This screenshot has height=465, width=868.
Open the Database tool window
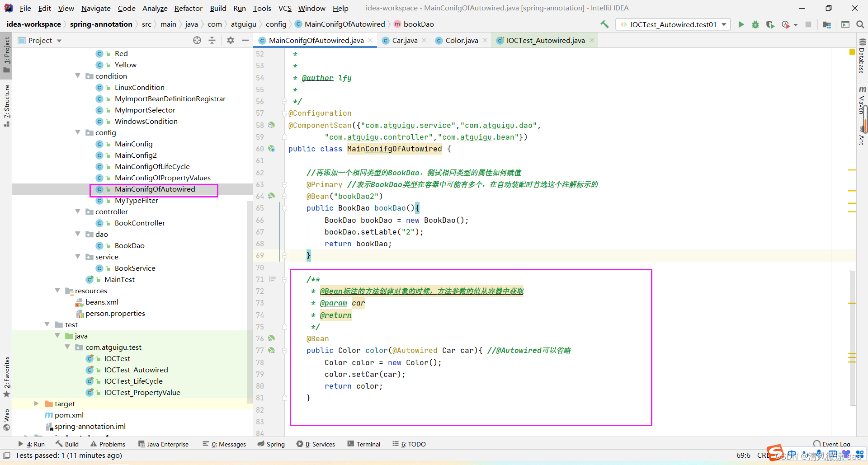pyautogui.click(x=862, y=56)
